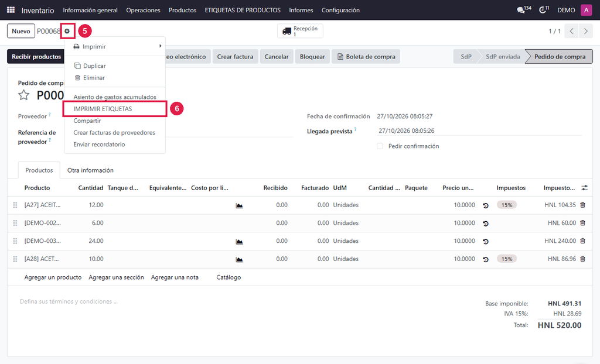This screenshot has width=600, height=364.
Task: Mark the order with the star favorite icon
Action: coord(23,95)
